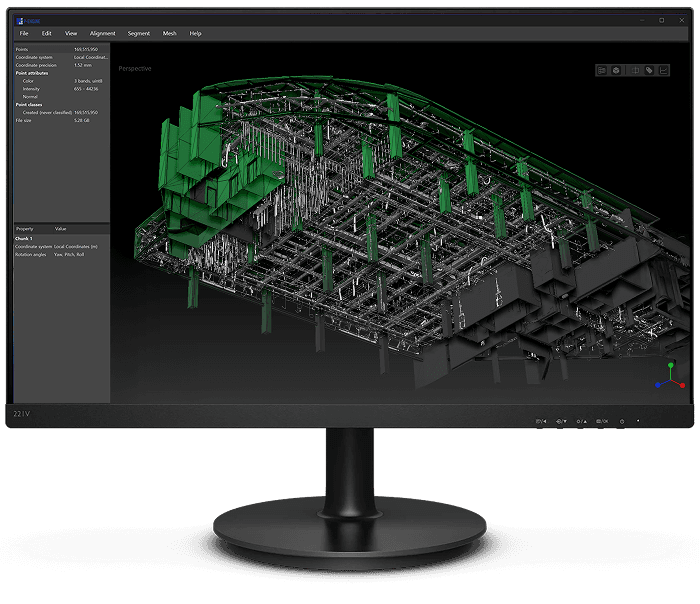Open the Edit menu
The height and width of the screenshot is (604, 700).
point(46,33)
